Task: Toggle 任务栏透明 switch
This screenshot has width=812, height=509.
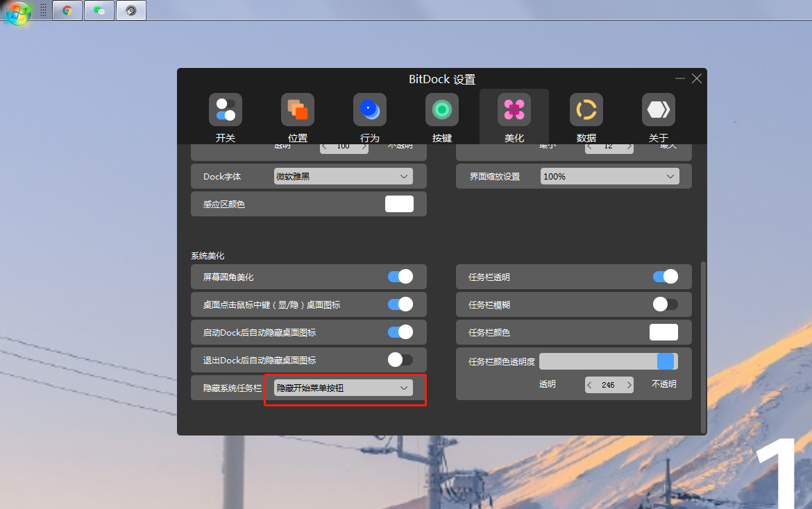Action: 666,277
